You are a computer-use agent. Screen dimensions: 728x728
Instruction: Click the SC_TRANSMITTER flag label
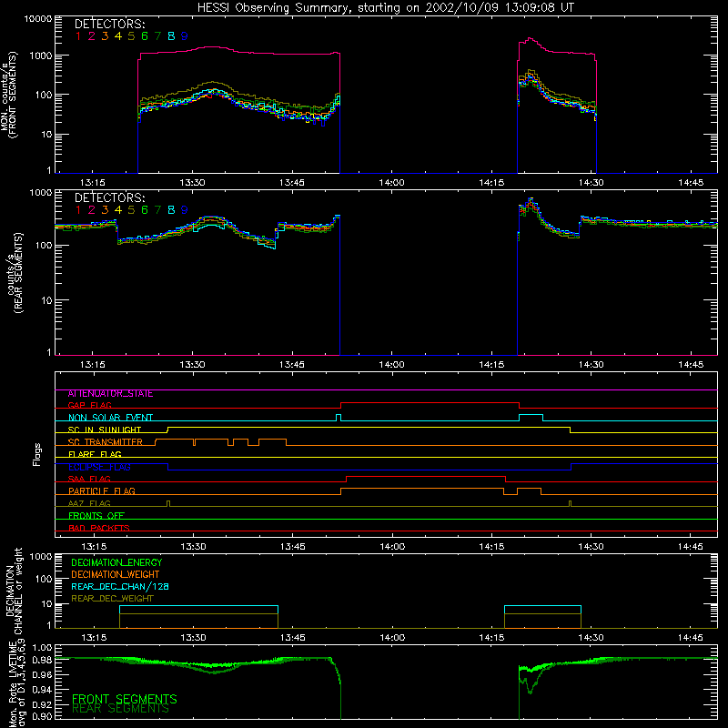[106, 442]
